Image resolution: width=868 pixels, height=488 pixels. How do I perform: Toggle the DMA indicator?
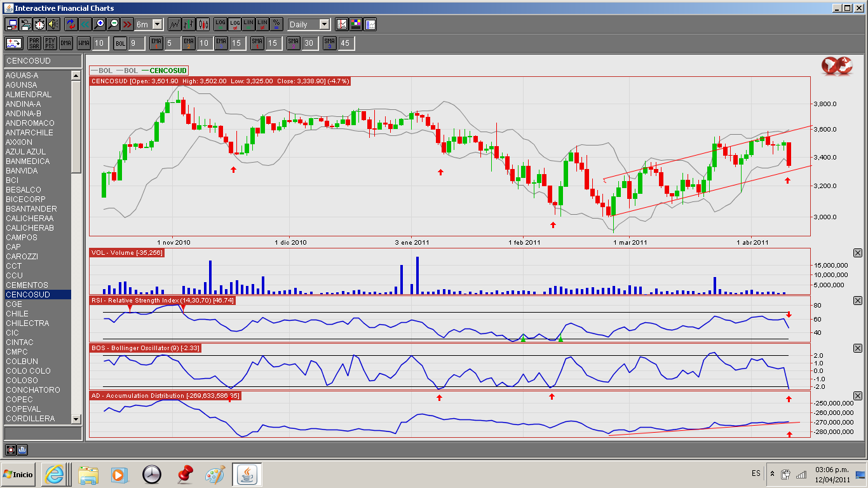click(x=65, y=43)
